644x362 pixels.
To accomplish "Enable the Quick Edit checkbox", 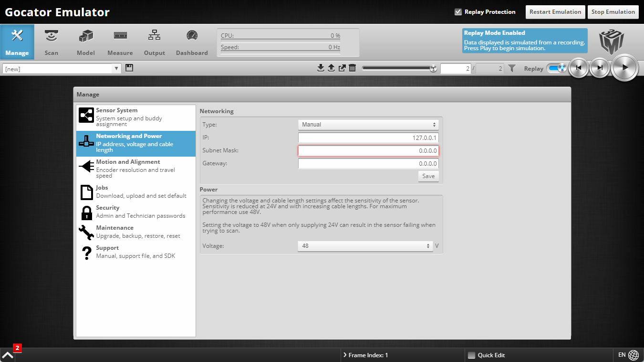I will [472, 355].
